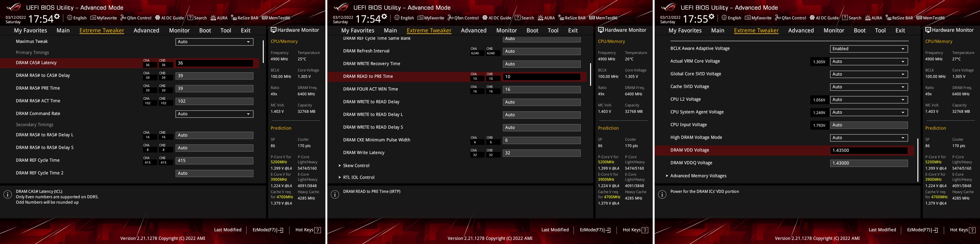Viewport: 980px width, 244px height.
Task: Open Advanced tab in the middle screenshot
Action: tap(474, 30)
